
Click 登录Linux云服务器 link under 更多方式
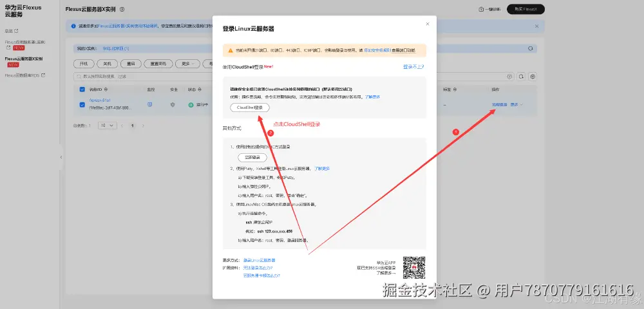point(259,260)
